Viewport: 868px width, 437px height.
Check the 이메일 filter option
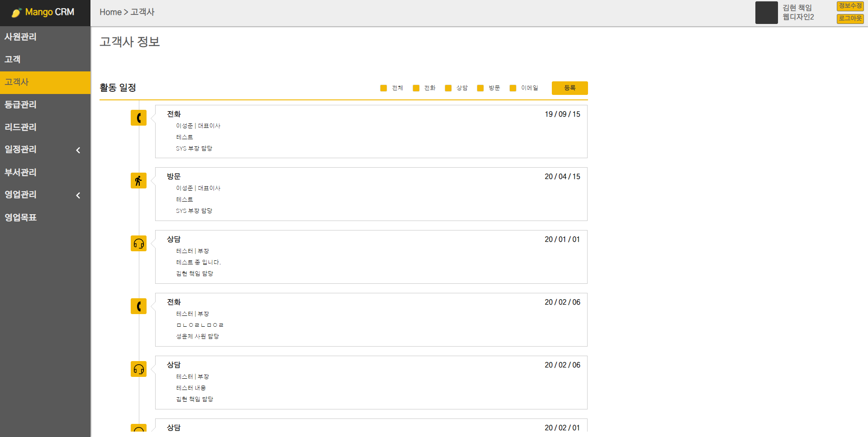tap(512, 88)
